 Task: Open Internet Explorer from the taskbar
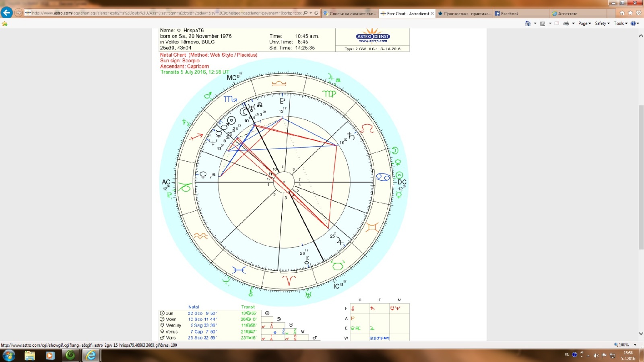coord(91,356)
